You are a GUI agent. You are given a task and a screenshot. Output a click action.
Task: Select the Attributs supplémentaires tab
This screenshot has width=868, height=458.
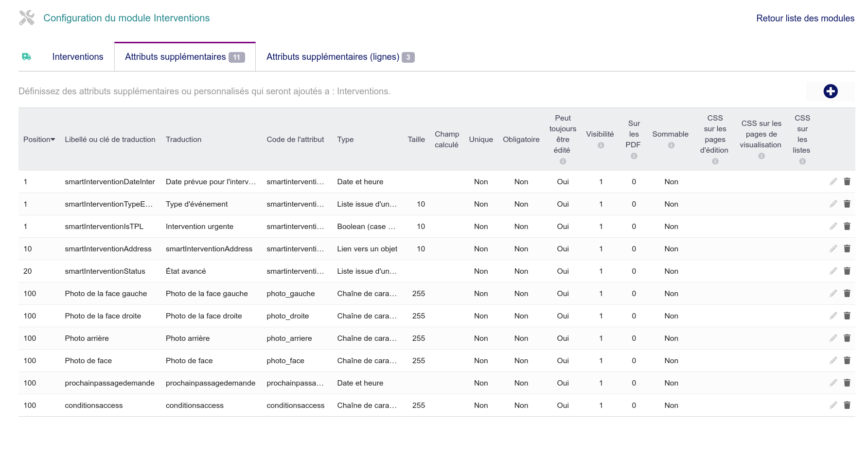[185, 57]
